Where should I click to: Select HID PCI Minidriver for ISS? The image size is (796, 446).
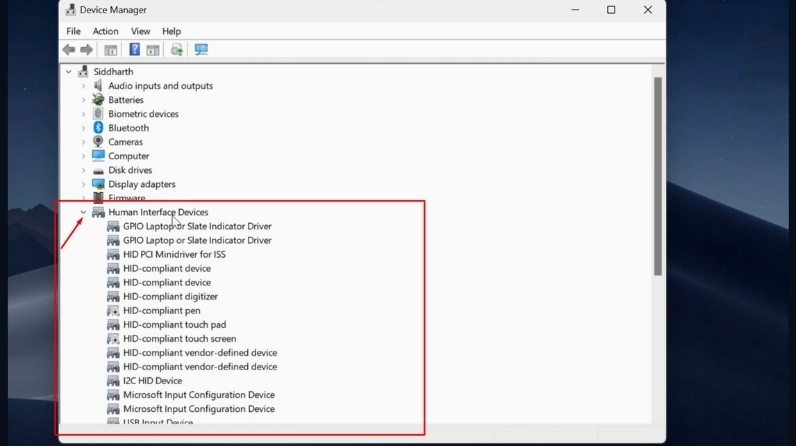[x=174, y=254]
